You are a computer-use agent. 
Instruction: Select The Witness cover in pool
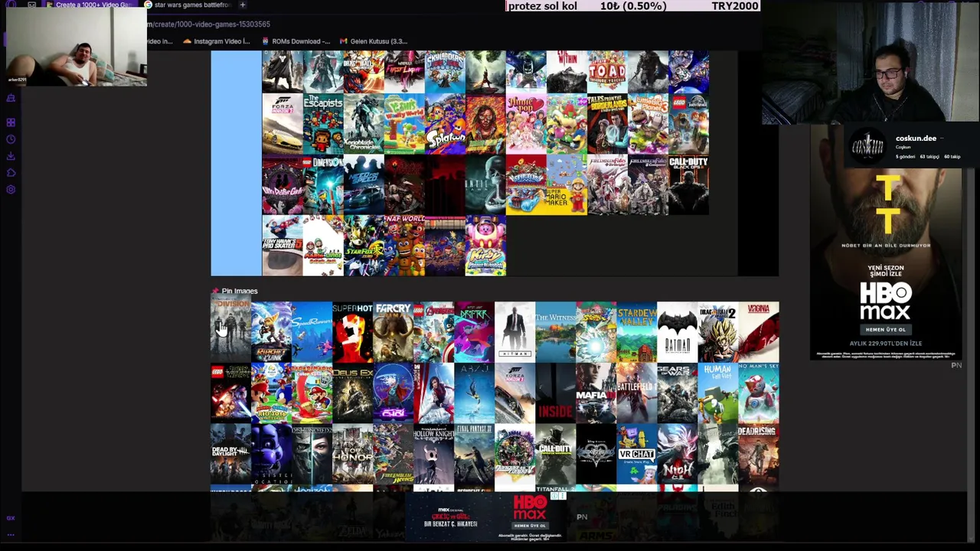tap(555, 331)
